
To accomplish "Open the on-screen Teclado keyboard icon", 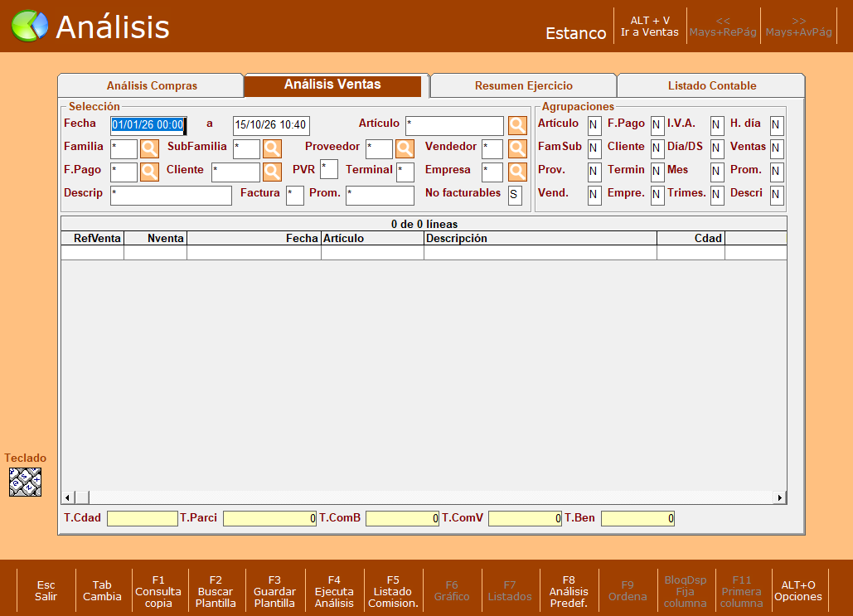I will tap(25, 483).
